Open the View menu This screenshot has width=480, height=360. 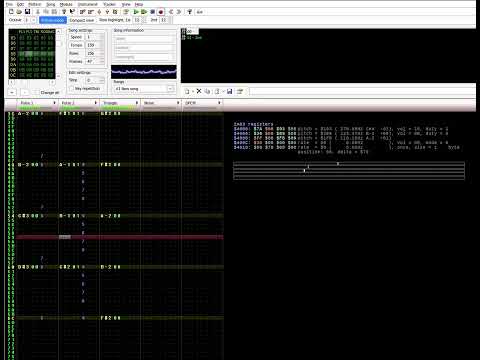tap(126, 4)
